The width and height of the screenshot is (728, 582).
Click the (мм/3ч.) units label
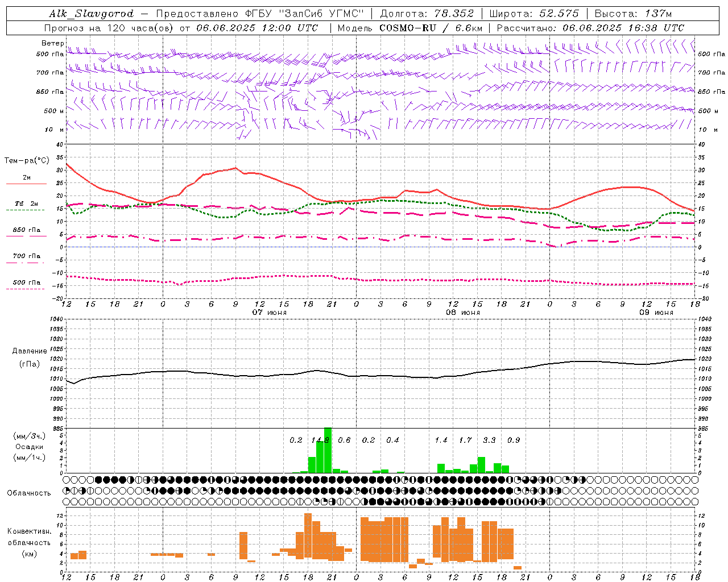pyautogui.click(x=29, y=436)
